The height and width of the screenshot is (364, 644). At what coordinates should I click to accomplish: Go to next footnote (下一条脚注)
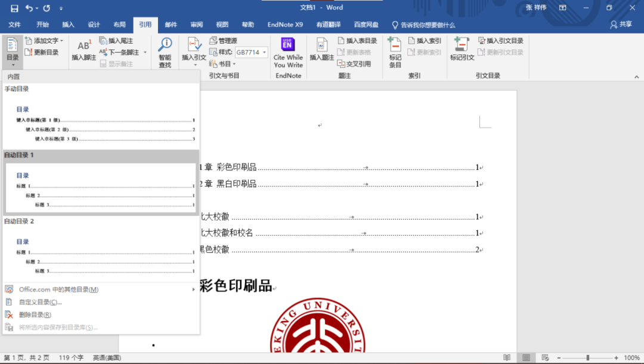click(119, 52)
